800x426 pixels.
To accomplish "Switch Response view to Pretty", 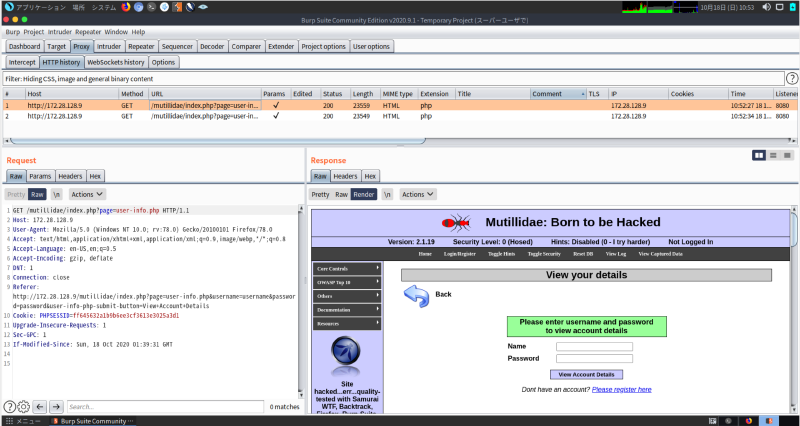I will click(x=320, y=194).
